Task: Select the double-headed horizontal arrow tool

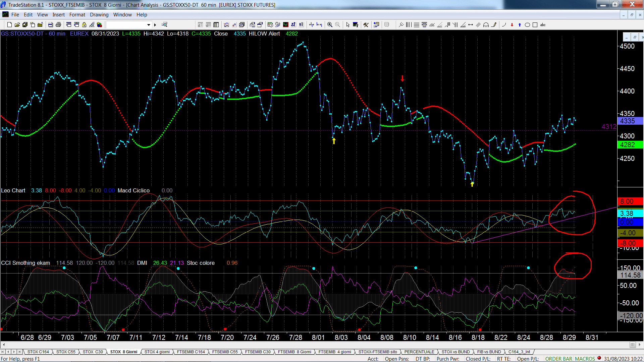Action: (471, 25)
